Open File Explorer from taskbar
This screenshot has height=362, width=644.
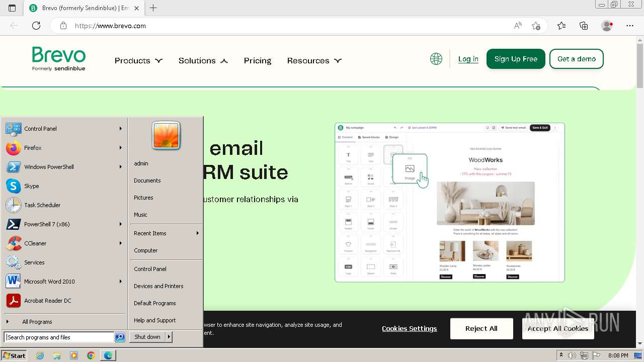pos(57,355)
